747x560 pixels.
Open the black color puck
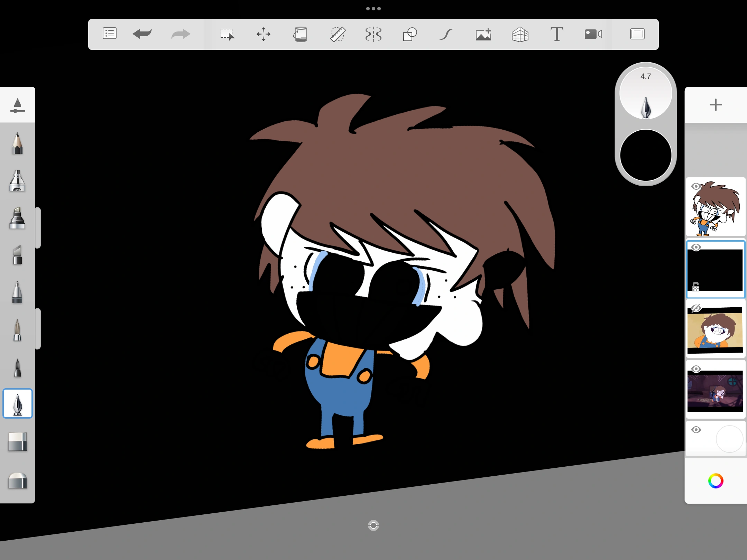click(646, 155)
